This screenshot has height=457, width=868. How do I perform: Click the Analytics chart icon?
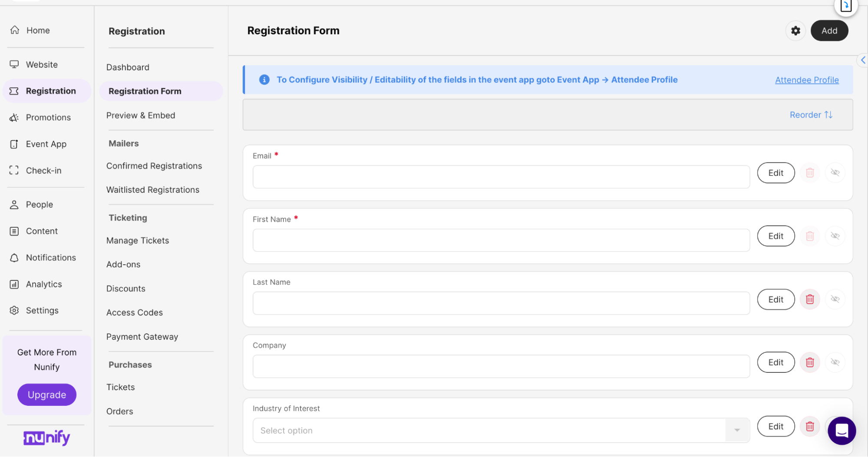pyautogui.click(x=14, y=284)
